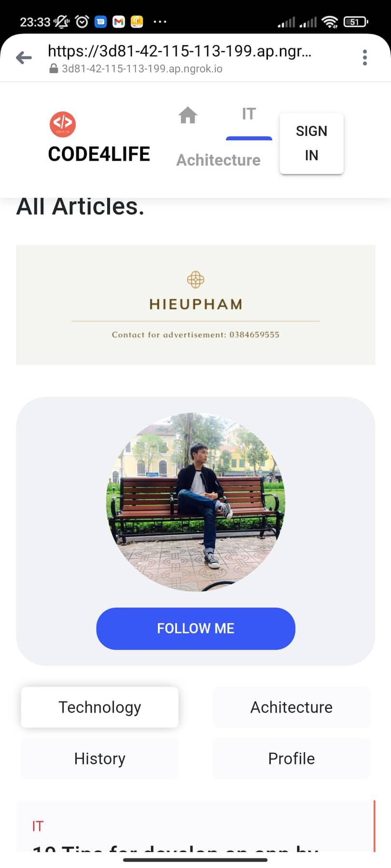This screenshot has width=391, height=868.
Task: Tap the padlock icon beside the ngrok domain
Action: 54,68
